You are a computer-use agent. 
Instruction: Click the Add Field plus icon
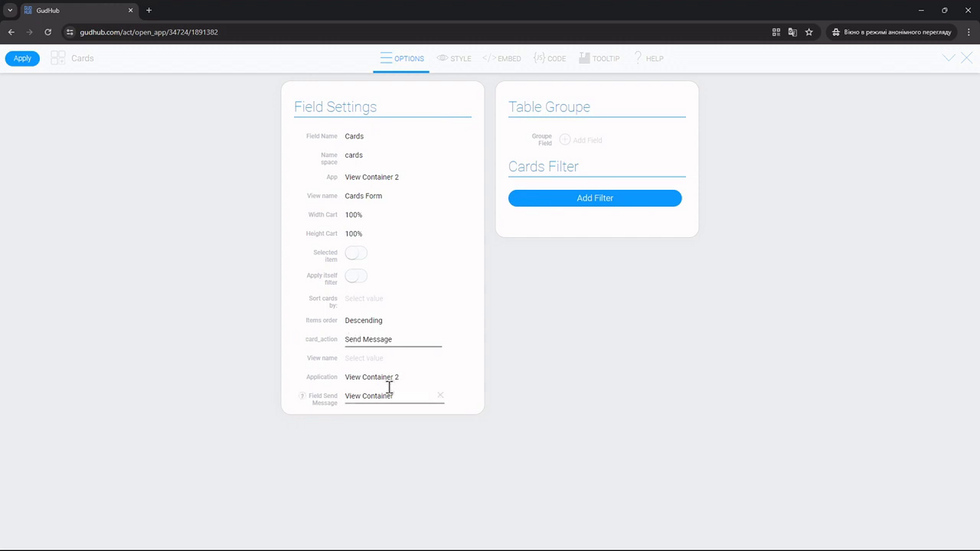[565, 140]
